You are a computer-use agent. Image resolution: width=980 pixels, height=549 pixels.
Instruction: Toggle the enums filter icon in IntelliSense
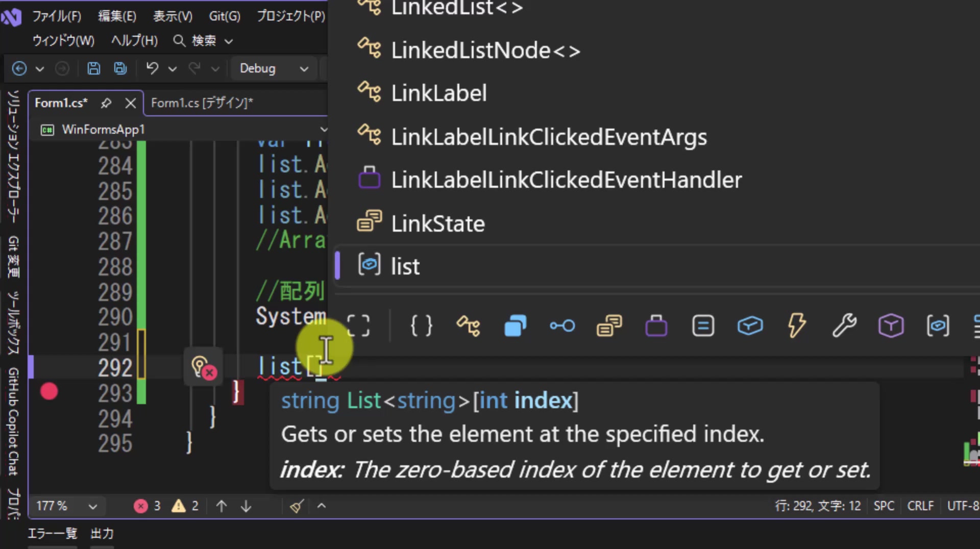pos(609,326)
